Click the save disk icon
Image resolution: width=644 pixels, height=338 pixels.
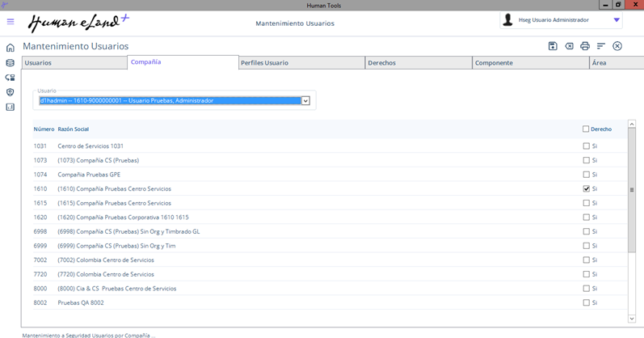click(553, 46)
